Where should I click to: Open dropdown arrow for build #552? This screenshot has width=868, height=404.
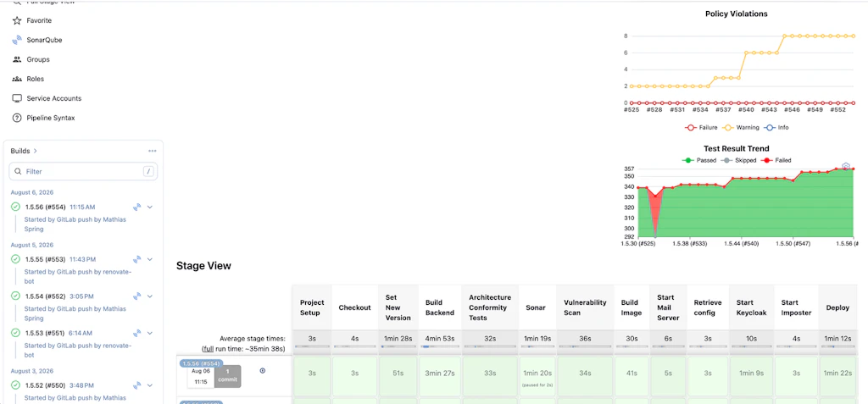pos(150,296)
